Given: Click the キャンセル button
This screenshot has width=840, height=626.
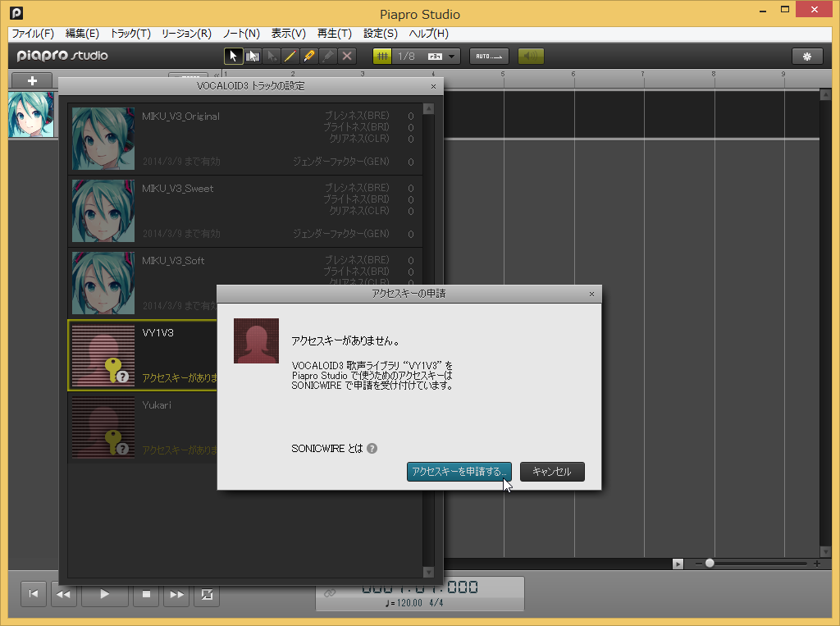Looking at the screenshot, I should click(552, 472).
